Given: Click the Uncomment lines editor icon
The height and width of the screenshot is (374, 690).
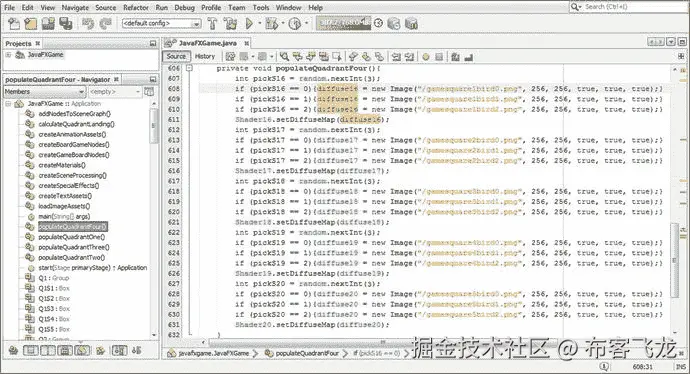Looking at the screenshot, I should click(x=469, y=56).
